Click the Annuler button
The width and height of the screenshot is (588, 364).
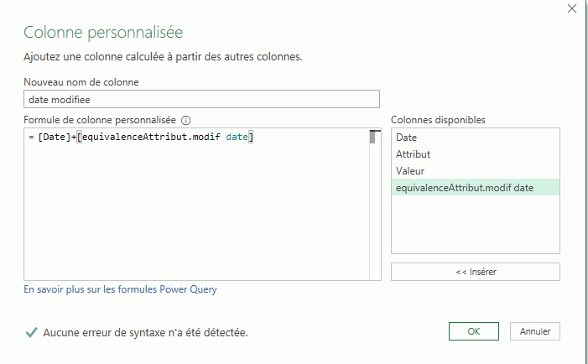(535, 331)
